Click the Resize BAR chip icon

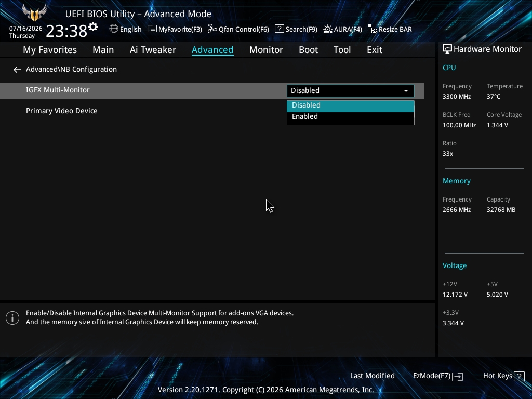[x=373, y=29]
